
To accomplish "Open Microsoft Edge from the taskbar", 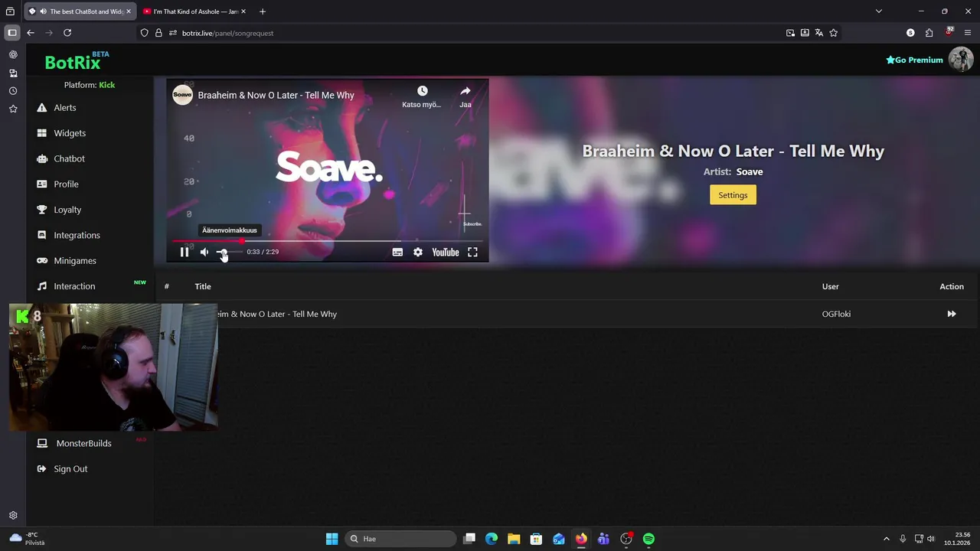I will tap(492, 539).
